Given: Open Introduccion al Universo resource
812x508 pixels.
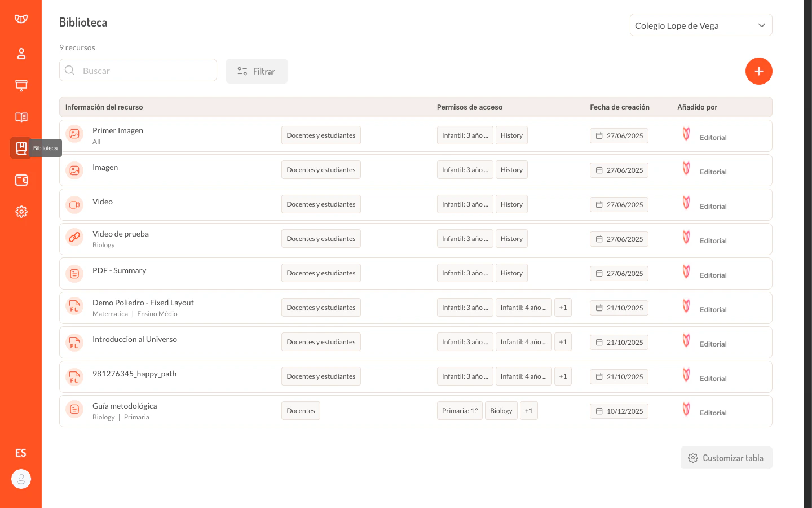Looking at the screenshot, I should tap(135, 339).
